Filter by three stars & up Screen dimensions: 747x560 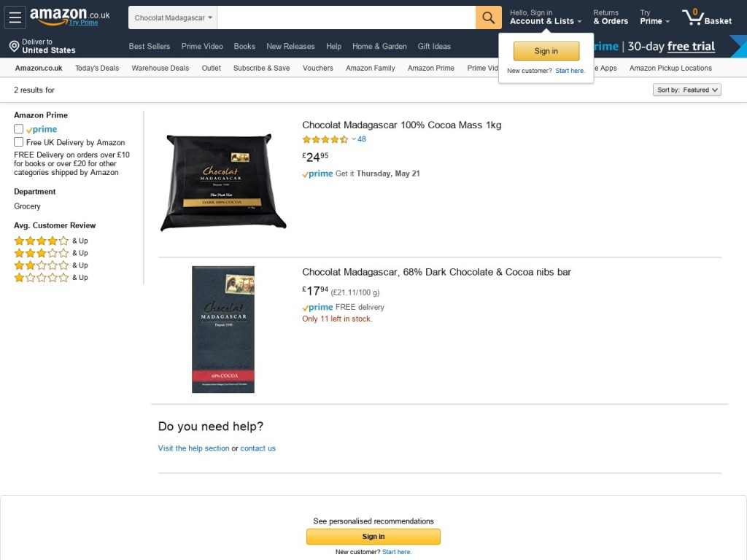tap(51, 253)
